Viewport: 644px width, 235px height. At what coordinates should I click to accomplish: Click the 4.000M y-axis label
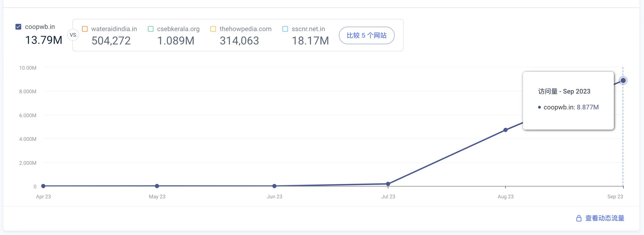pyautogui.click(x=28, y=139)
